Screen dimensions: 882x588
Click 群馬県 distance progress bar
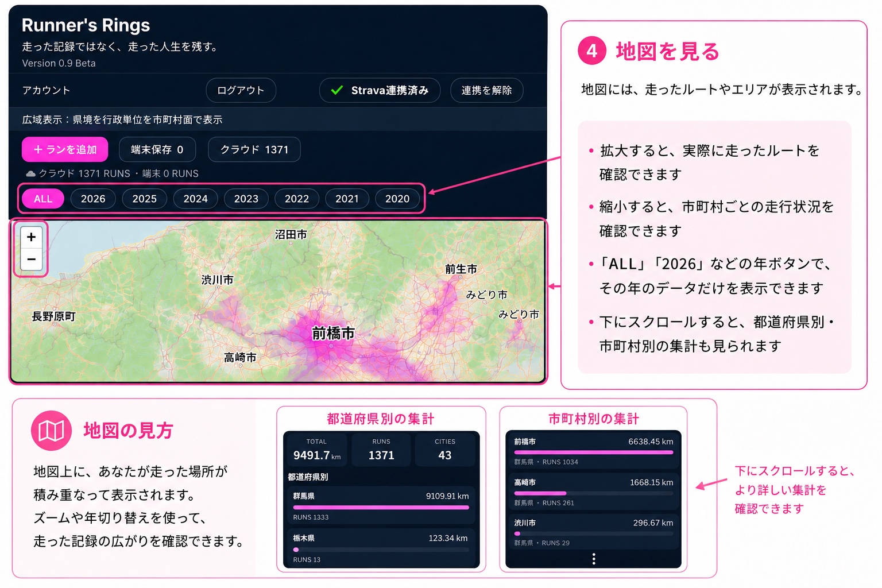(x=381, y=508)
